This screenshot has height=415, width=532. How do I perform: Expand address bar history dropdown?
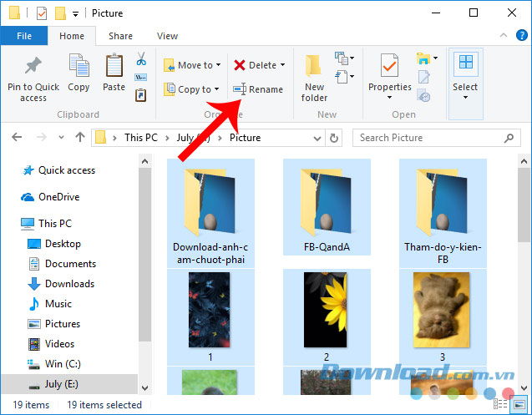click(317, 138)
